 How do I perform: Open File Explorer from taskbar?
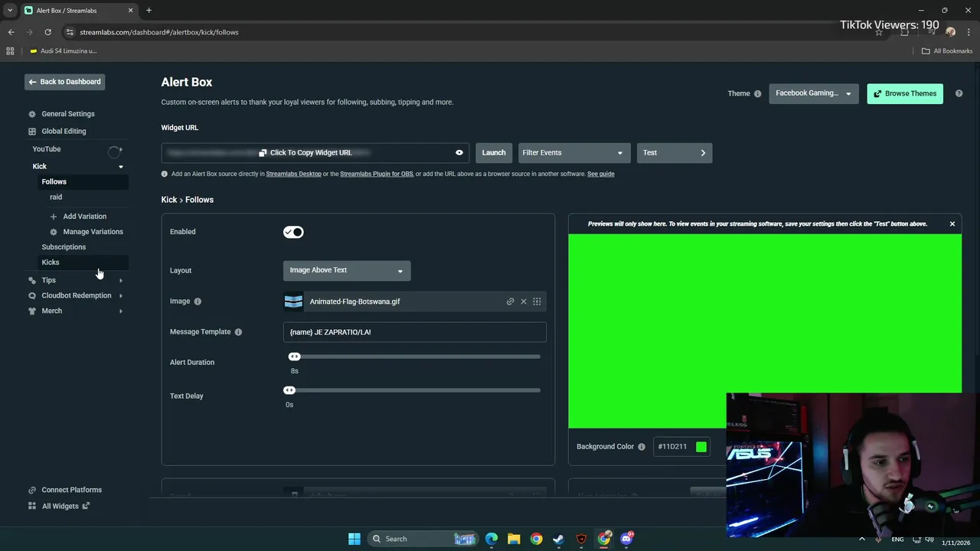tap(514, 539)
